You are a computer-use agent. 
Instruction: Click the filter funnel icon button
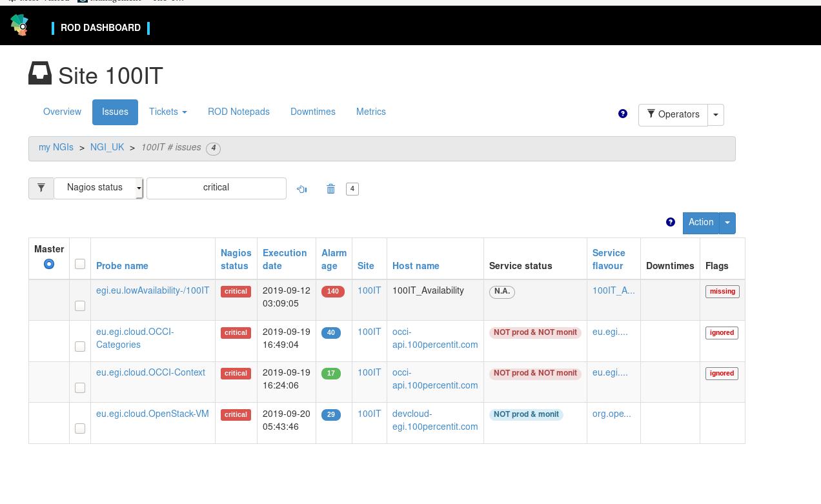(x=41, y=188)
